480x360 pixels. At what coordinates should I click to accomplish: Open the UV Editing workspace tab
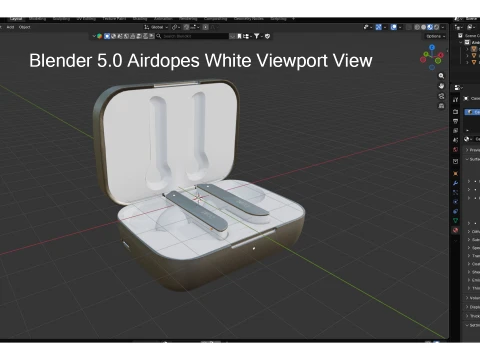(86, 19)
